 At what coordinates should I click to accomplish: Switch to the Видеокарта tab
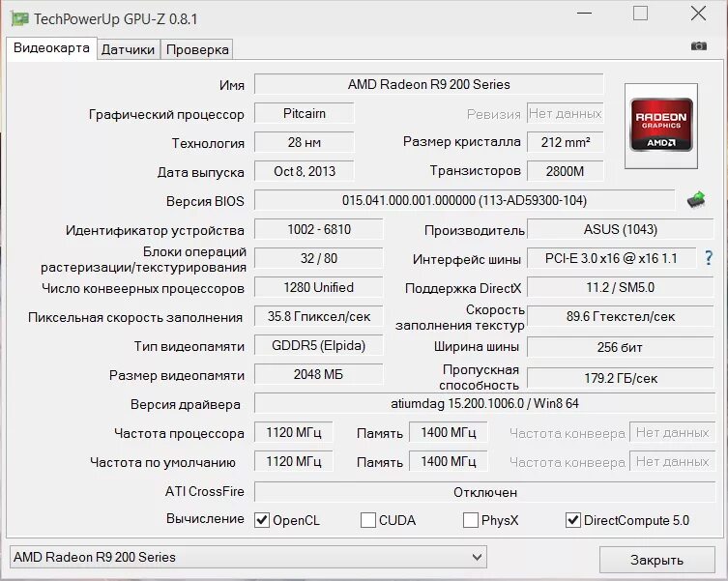pyautogui.click(x=51, y=48)
